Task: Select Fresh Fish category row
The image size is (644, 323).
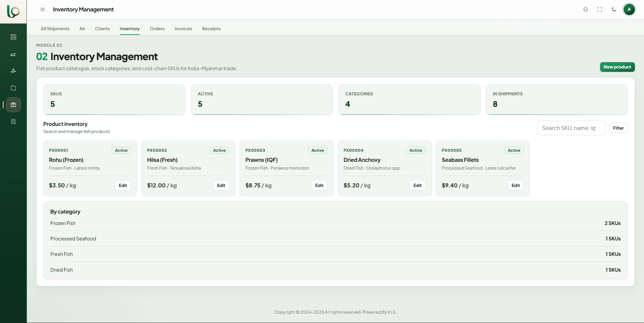Action: tap(335, 254)
